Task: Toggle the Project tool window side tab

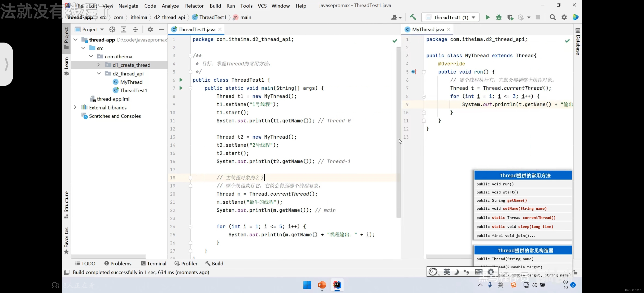Action: tap(66, 38)
